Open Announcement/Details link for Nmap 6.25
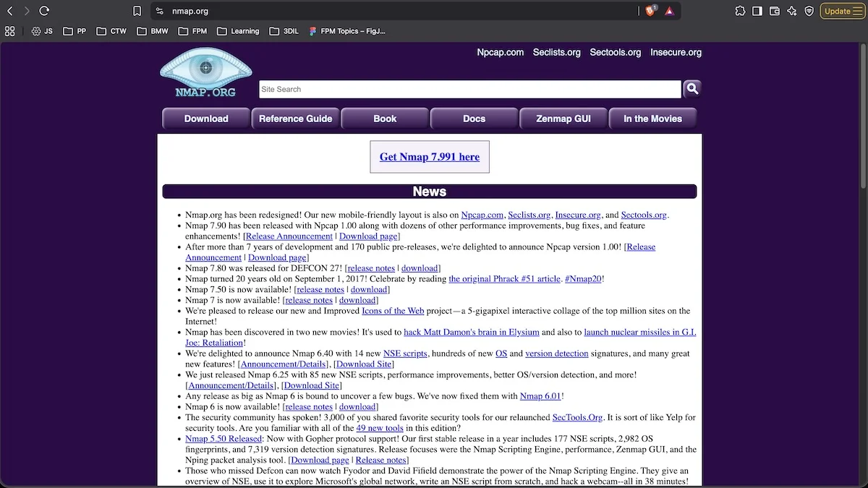This screenshot has height=488, width=868. coord(231,385)
